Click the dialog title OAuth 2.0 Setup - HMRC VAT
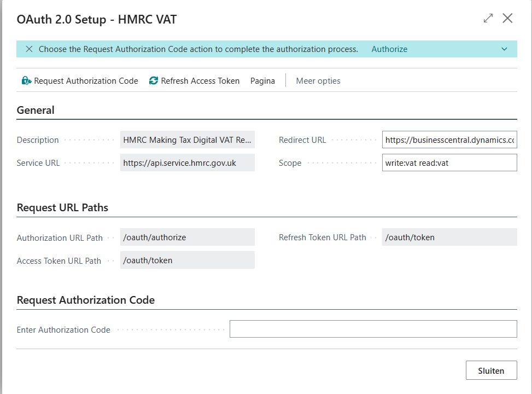The height and width of the screenshot is (394, 532). (97, 19)
